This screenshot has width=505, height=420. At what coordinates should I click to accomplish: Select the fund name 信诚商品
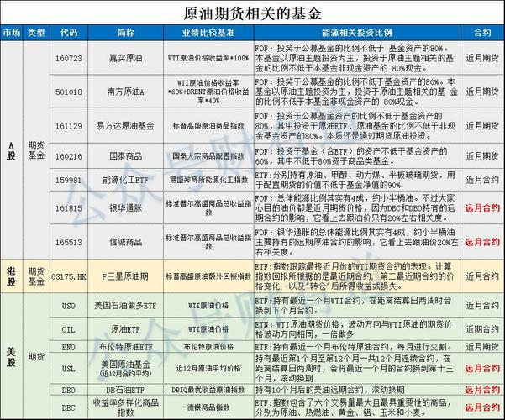pos(125,242)
